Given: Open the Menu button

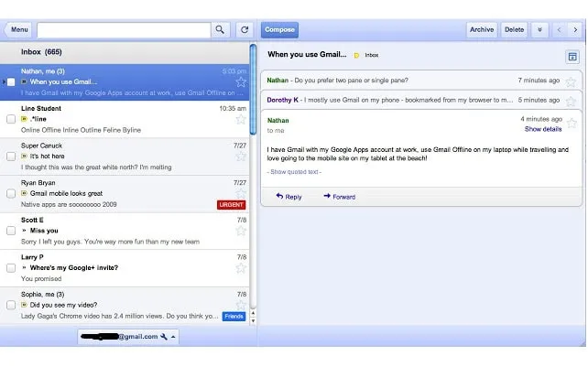Looking at the screenshot, I should tap(18, 29).
